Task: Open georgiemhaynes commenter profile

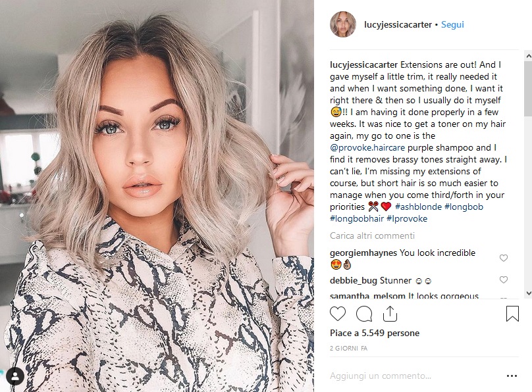Action: (363, 253)
